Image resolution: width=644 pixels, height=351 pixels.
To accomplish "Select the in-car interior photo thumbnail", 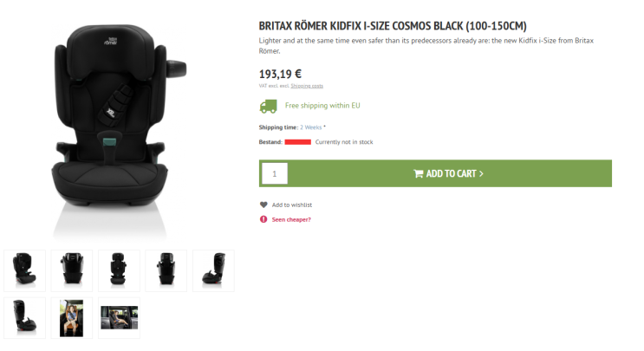I will coord(119,318).
